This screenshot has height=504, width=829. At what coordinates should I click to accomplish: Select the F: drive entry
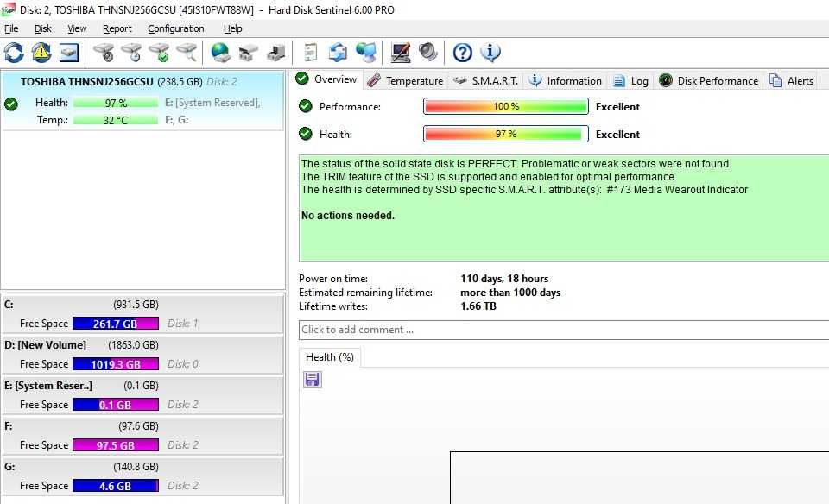pyautogui.click(x=142, y=436)
